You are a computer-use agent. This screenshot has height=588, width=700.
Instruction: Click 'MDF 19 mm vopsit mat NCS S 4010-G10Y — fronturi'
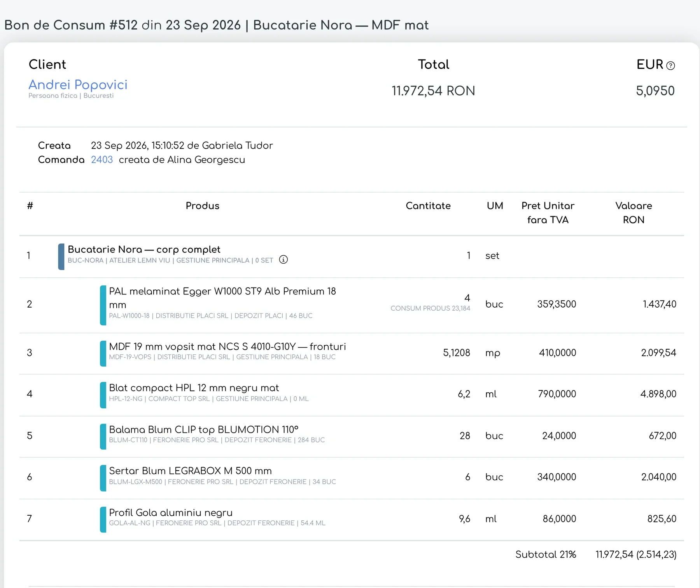[227, 346]
